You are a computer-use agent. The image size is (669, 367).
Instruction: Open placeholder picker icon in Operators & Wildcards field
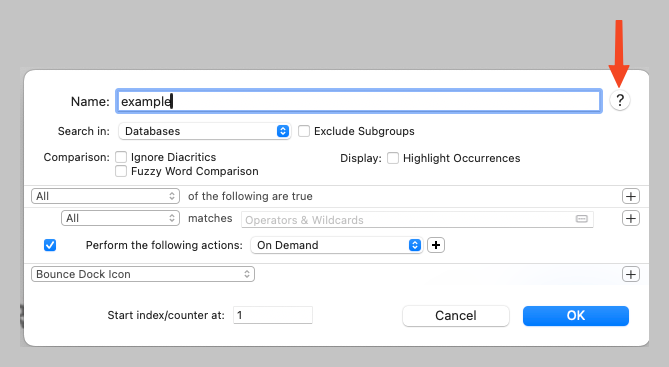[582, 219]
